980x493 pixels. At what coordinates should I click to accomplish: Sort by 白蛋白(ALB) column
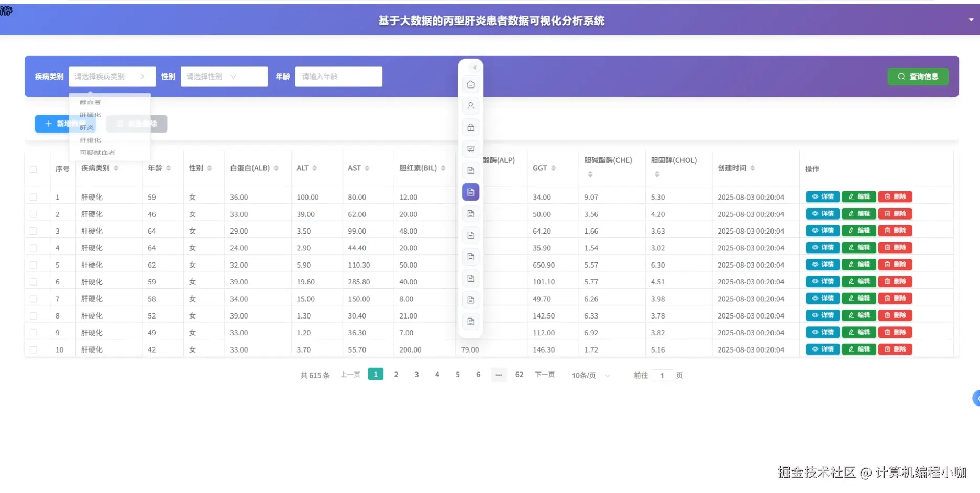click(276, 168)
